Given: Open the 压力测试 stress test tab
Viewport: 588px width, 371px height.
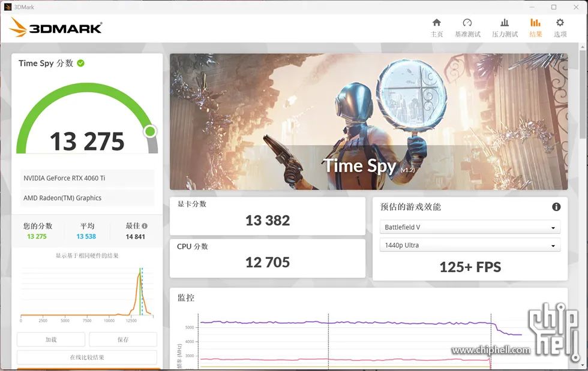Looking at the screenshot, I should pos(505,28).
